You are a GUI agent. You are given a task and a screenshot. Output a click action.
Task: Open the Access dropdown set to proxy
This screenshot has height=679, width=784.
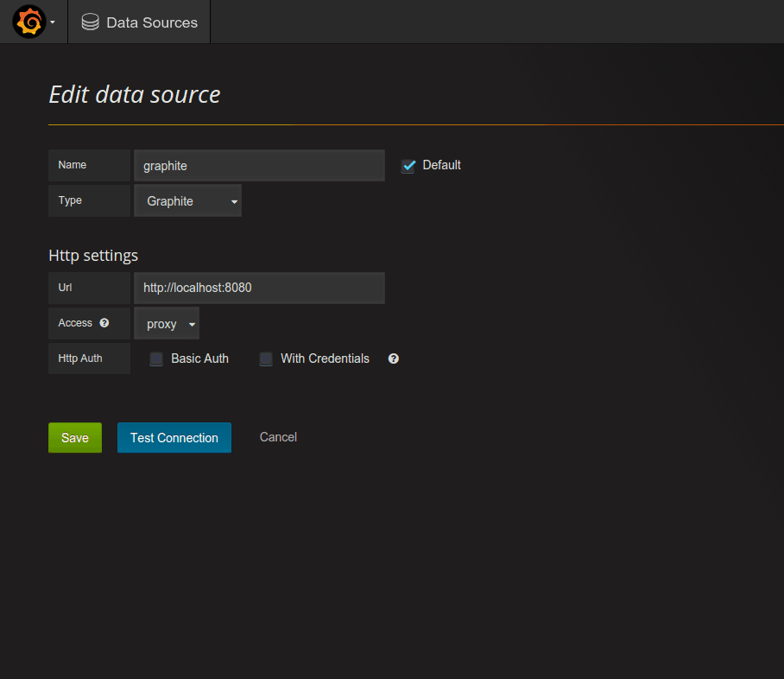[167, 324]
